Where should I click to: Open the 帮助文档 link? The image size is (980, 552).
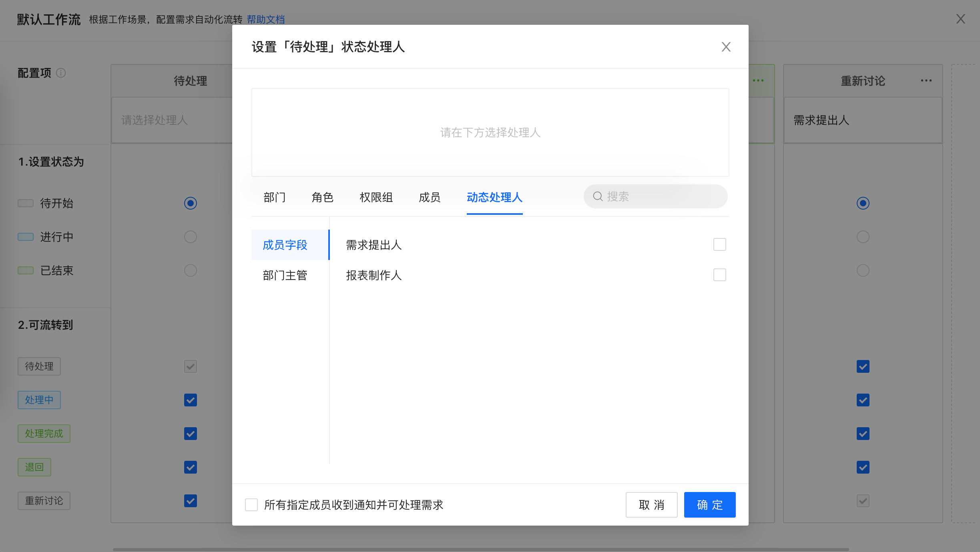[265, 19]
